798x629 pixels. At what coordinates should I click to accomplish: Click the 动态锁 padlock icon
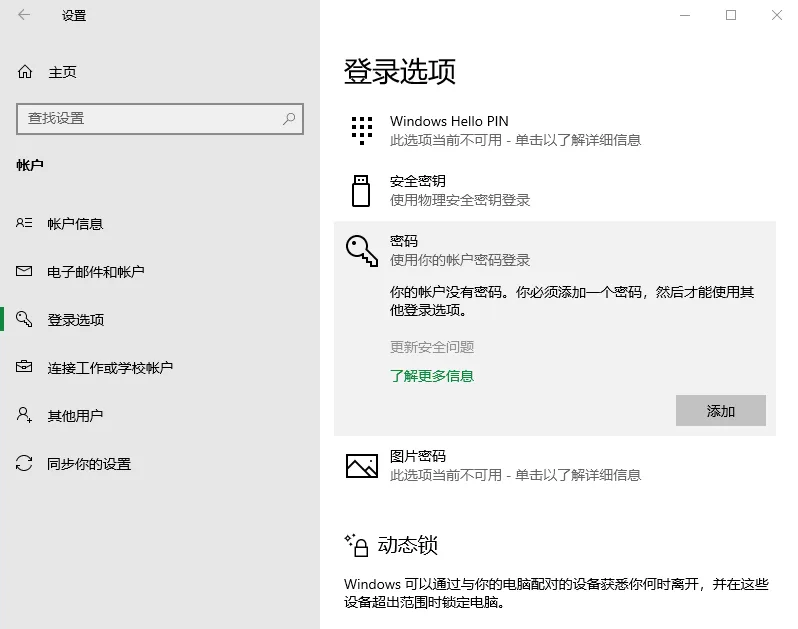tap(356, 546)
